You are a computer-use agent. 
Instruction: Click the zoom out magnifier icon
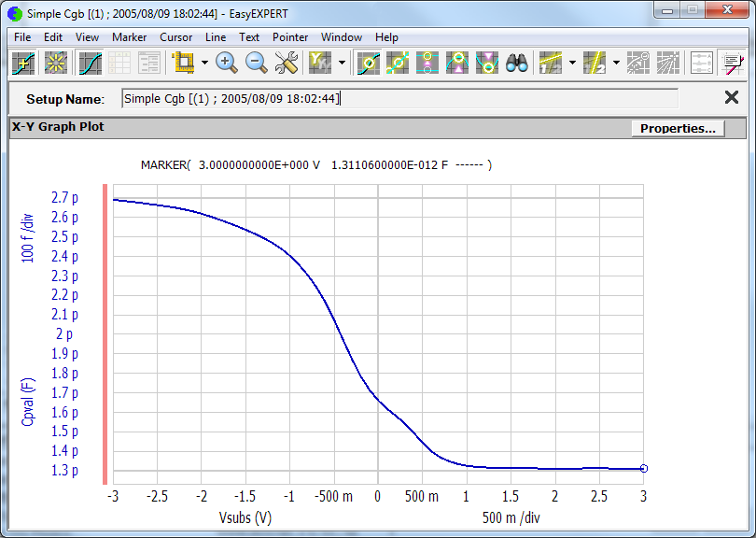click(x=257, y=64)
